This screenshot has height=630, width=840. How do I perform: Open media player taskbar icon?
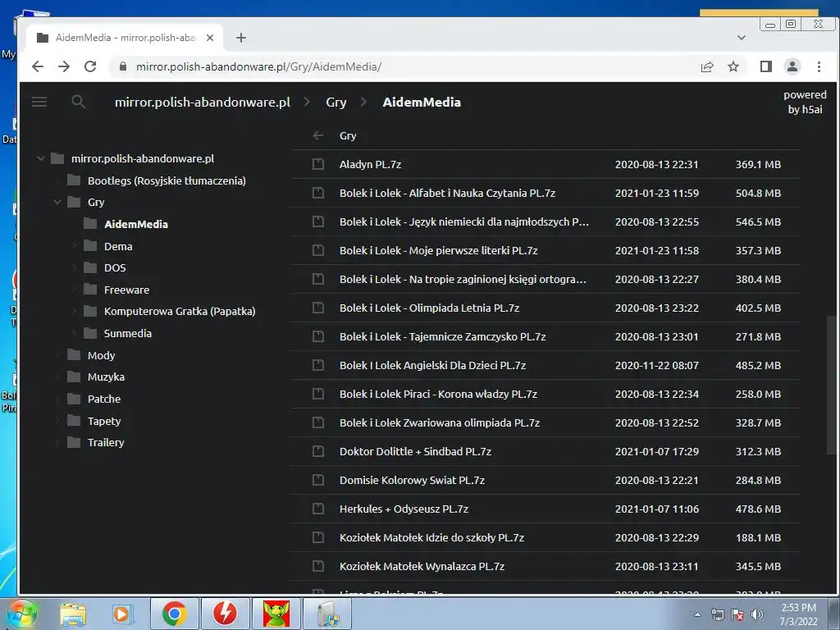coord(122,614)
